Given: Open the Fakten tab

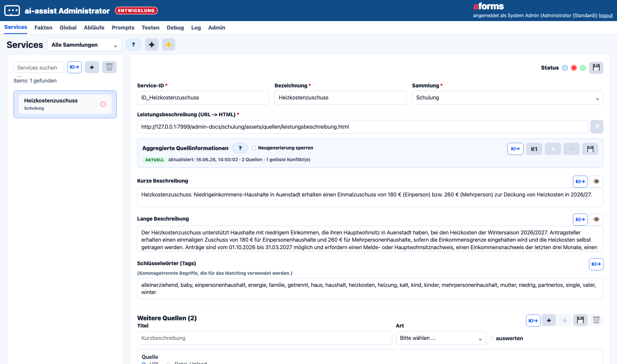Looking at the screenshot, I should point(43,28).
